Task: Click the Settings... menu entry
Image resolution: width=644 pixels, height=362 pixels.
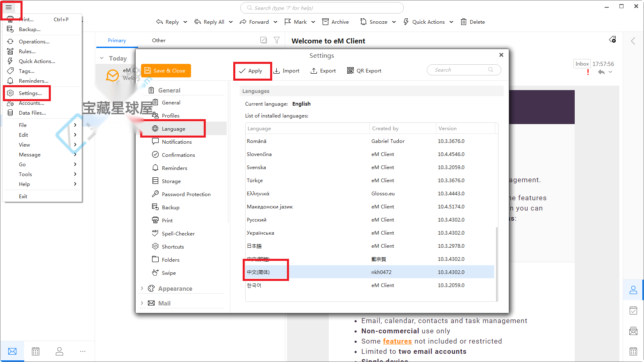Action: [x=30, y=93]
